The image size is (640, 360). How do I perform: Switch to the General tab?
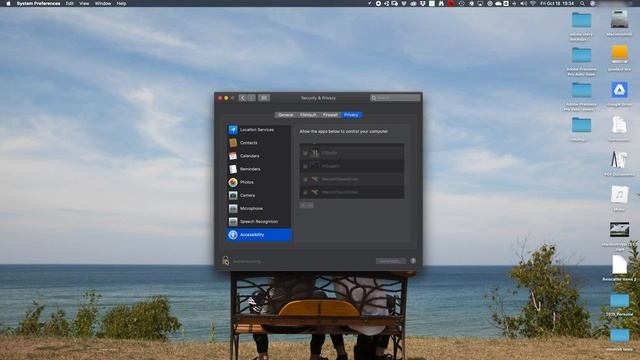tap(286, 115)
